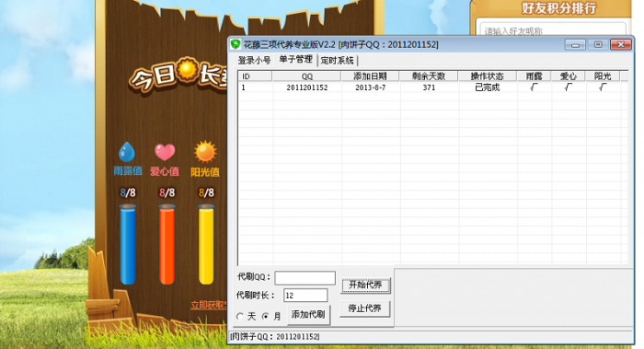Click the sun icon in 今日长势 title

pyautogui.click(x=188, y=70)
